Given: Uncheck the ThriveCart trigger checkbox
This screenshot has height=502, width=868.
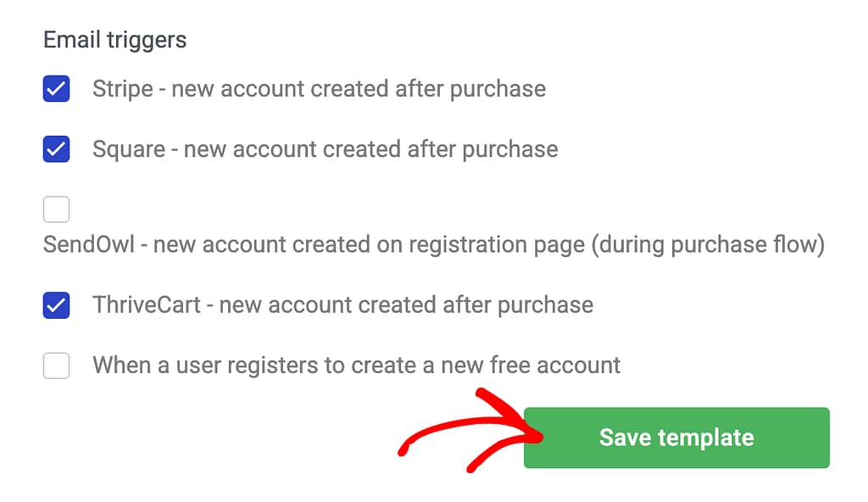Looking at the screenshot, I should [56, 305].
